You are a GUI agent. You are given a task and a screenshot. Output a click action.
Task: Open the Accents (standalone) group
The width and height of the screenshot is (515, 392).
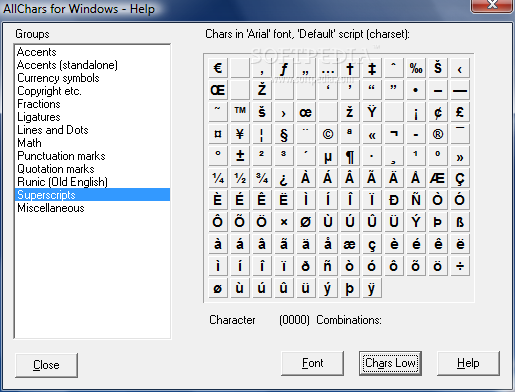(92, 65)
